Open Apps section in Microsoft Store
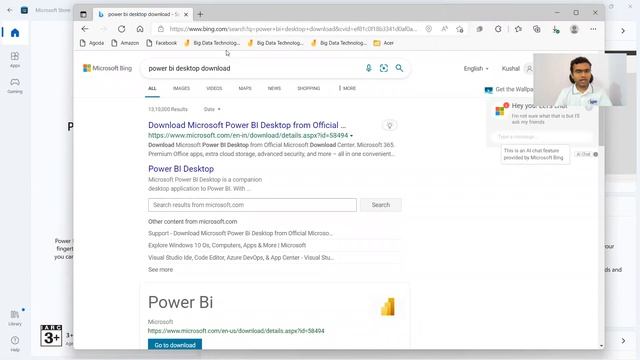 (x=15, y=59)
